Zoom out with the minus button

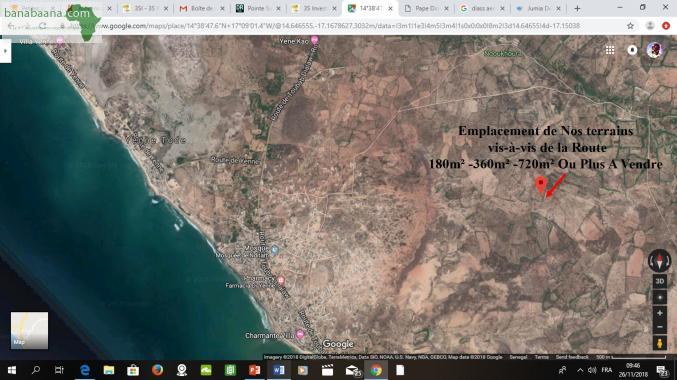[x=659, y=327]
